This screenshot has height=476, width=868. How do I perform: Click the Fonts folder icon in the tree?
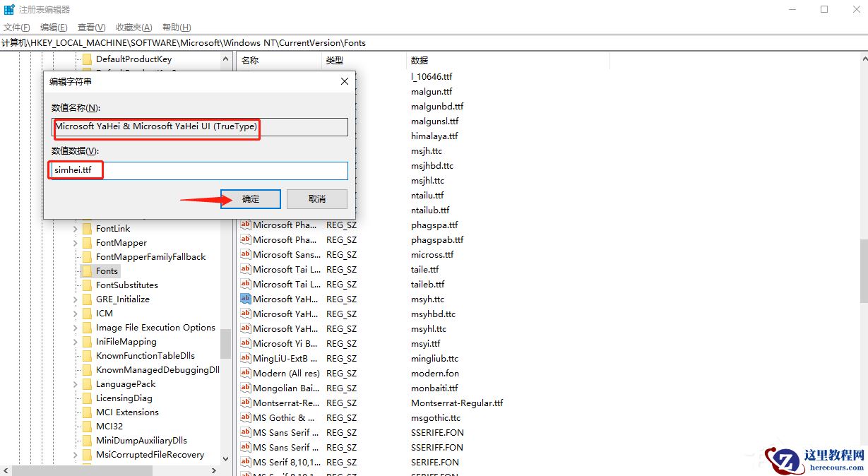(86, 270)
